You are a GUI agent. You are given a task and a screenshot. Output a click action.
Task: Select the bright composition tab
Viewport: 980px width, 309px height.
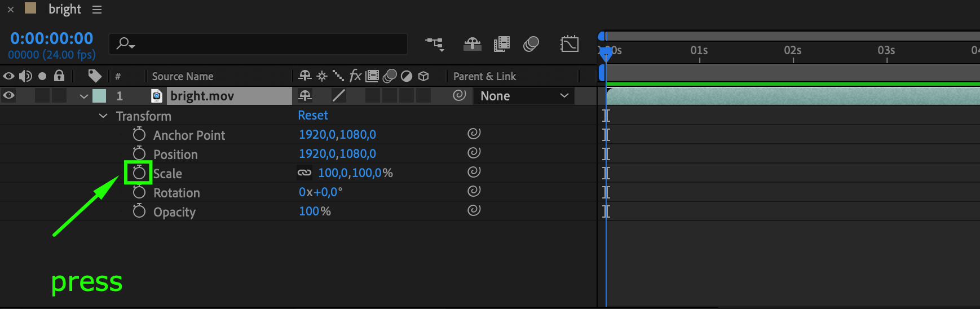point(64,10)
